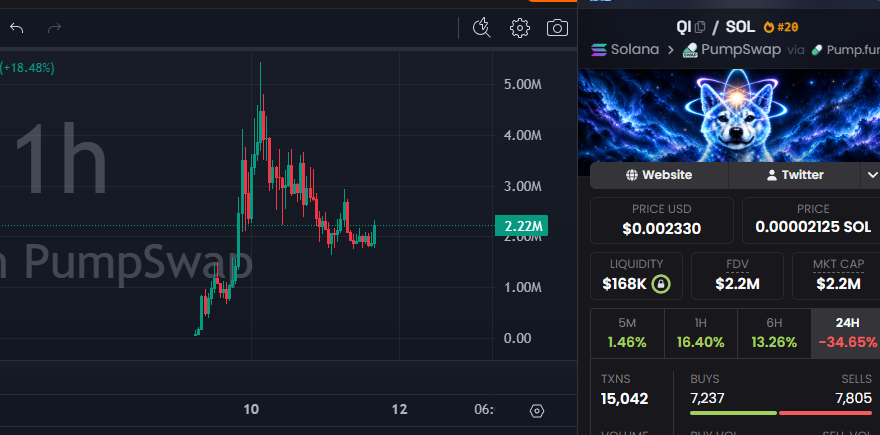The height and width of the screenshot is (435, 880).
Task: Click the SOL quote symbol
Action: pos(740,26)
